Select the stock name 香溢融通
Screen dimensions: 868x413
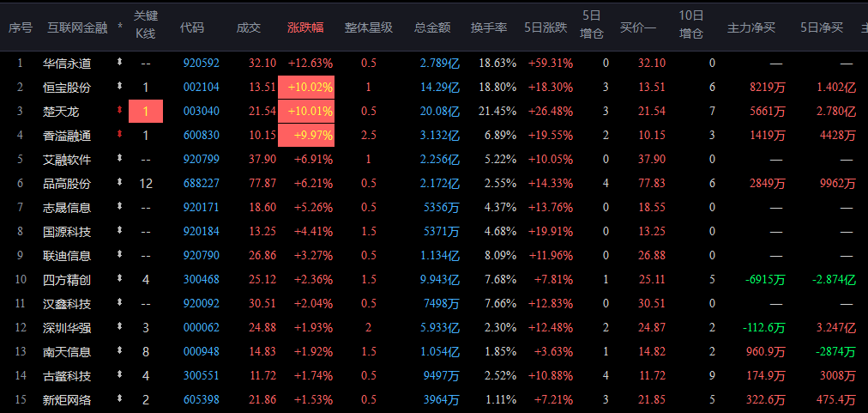click(x=67, y=136)
